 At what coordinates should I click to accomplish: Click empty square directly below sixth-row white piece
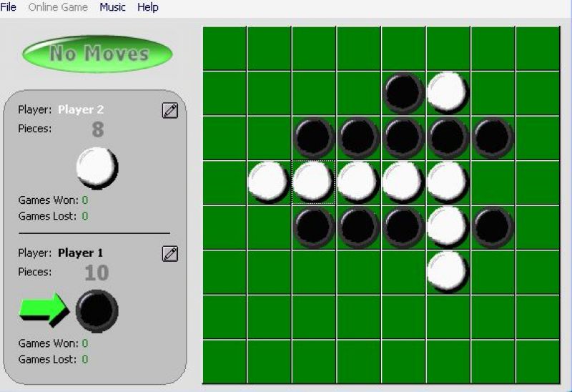[448, 317]
